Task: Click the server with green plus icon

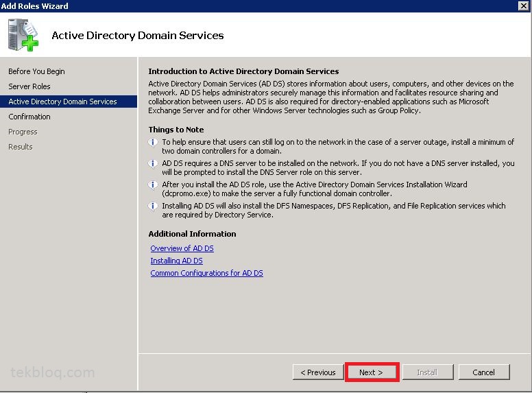Action: (23, 35)
